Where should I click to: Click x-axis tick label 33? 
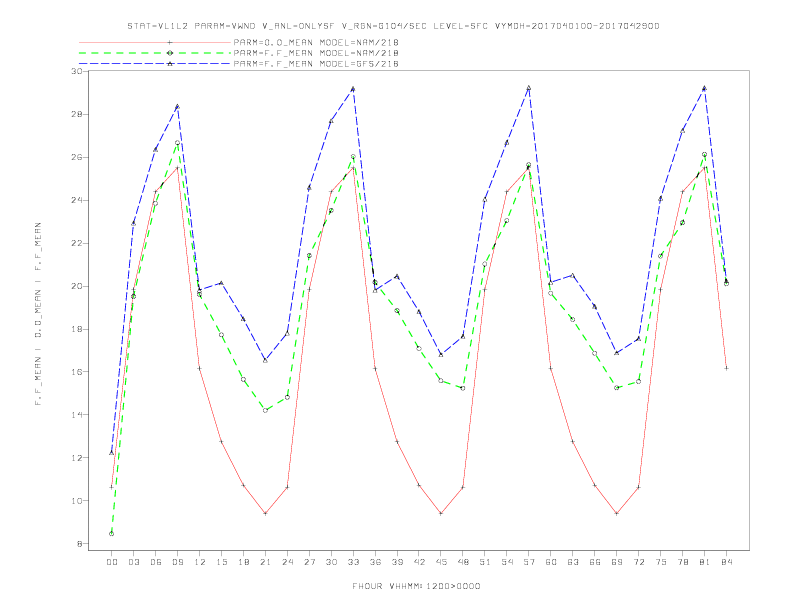pyautogui.click(x=353, y=562)
